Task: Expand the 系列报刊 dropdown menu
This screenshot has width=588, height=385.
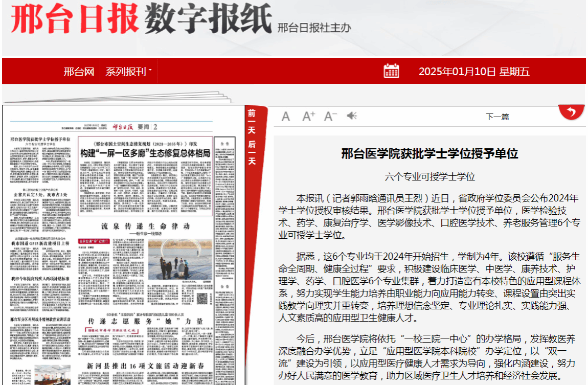Action: pos(129,72)
